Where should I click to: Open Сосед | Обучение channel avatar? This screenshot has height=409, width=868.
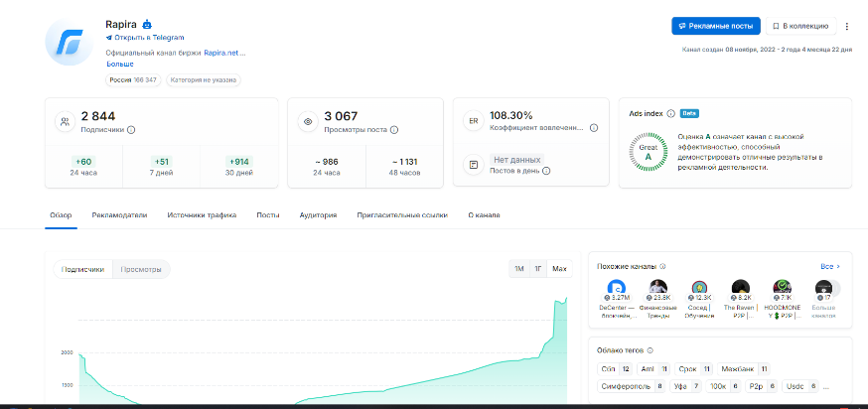pos(700,288)
